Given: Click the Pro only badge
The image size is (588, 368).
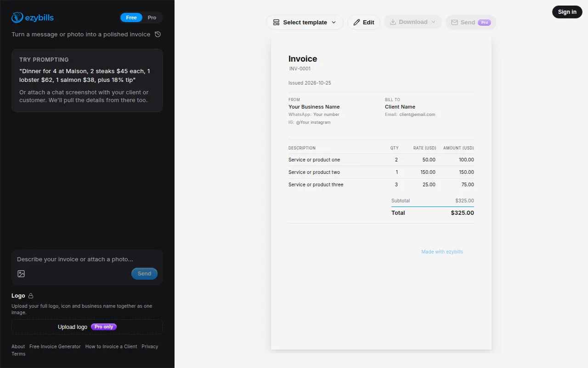Looking at the screenshot, I should tap(104, 327).
